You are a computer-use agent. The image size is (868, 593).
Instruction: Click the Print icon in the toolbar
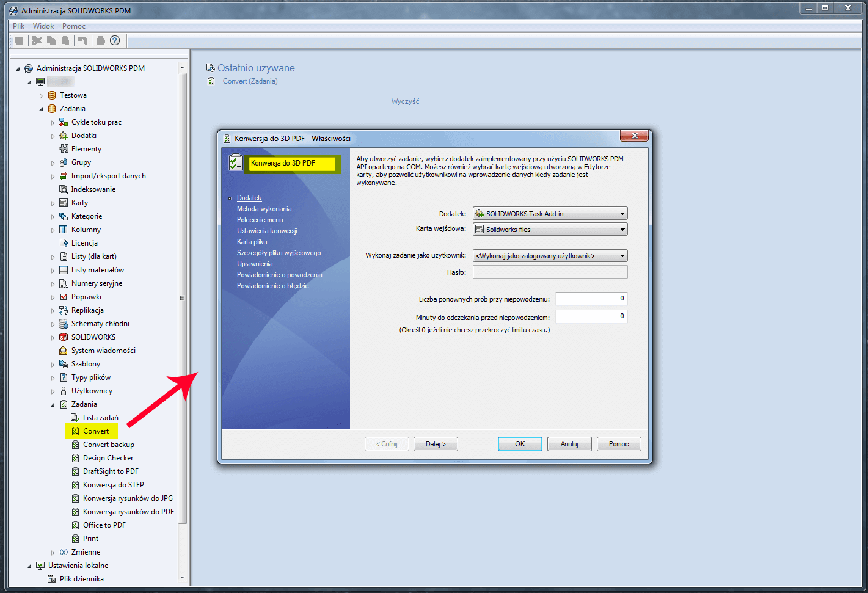101,40
